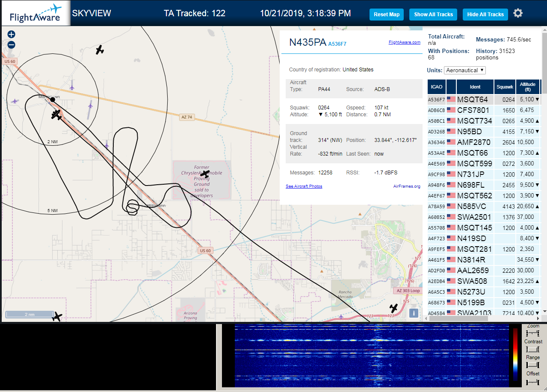Click US flag in the SWA2501 row

click(451, 217)
